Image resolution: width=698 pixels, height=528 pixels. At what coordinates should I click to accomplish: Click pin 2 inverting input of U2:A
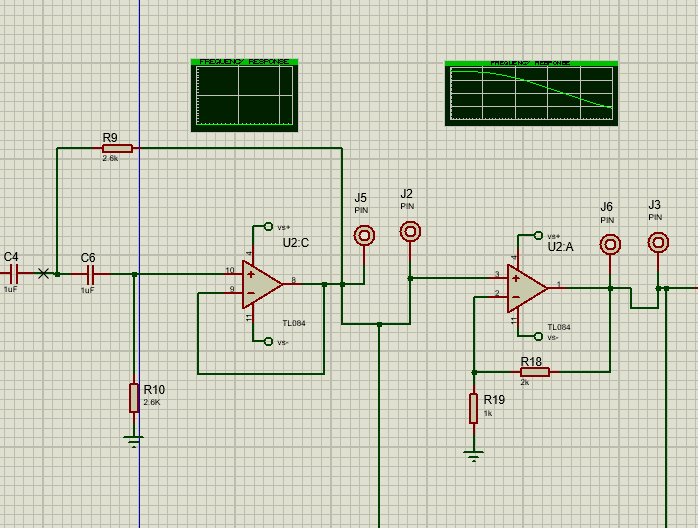(499, 296)
